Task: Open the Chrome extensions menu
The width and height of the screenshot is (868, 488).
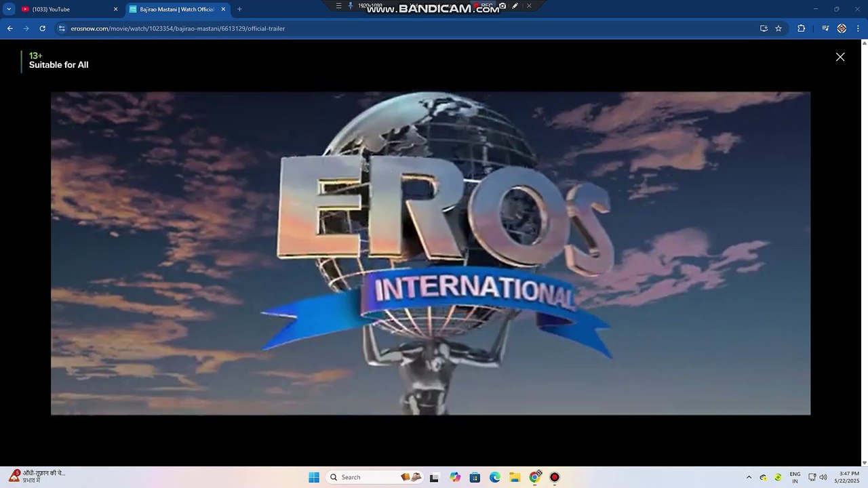Action: pyautogui.click(x=801, y=28)
